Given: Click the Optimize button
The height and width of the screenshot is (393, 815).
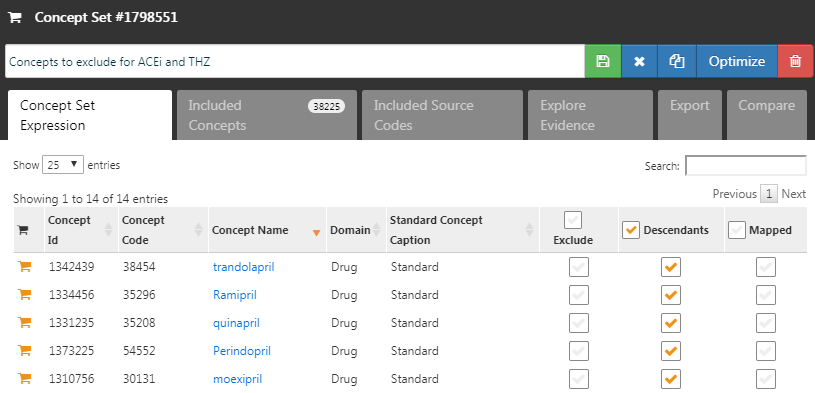Looking at the screenshot, I should (x=737, y=61).
